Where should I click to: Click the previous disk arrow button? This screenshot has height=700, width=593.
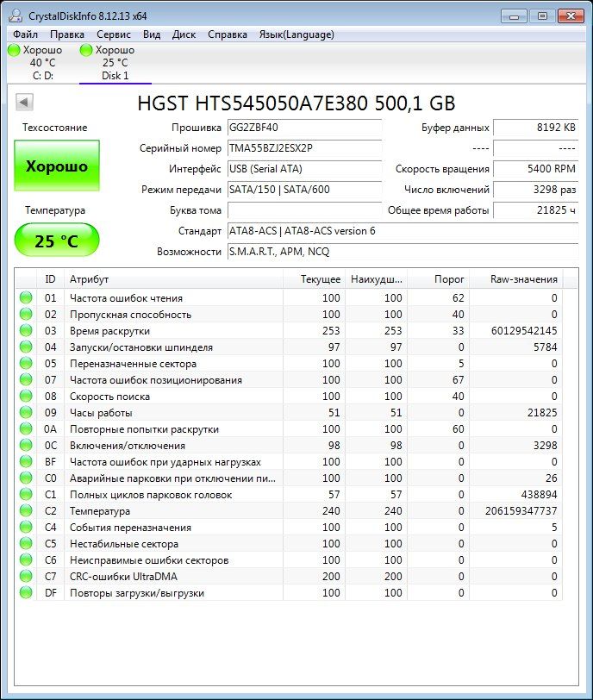pyautogui.click(x=24, y=103)
